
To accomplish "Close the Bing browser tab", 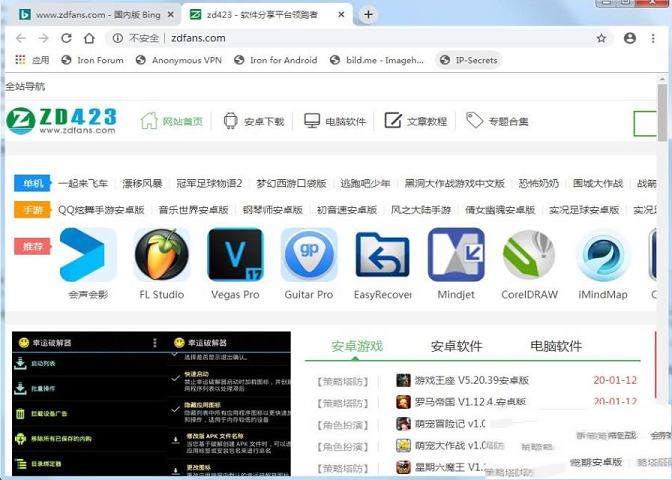I will pos(170,15).
